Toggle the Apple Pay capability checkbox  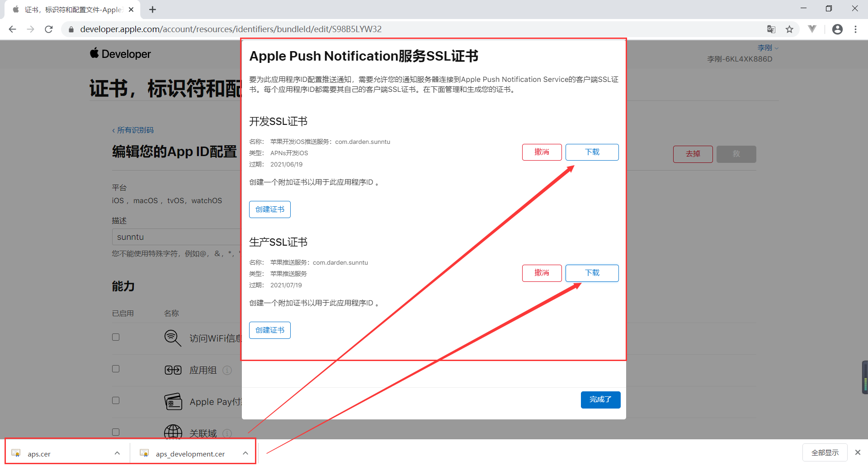(x=116, y=400)
